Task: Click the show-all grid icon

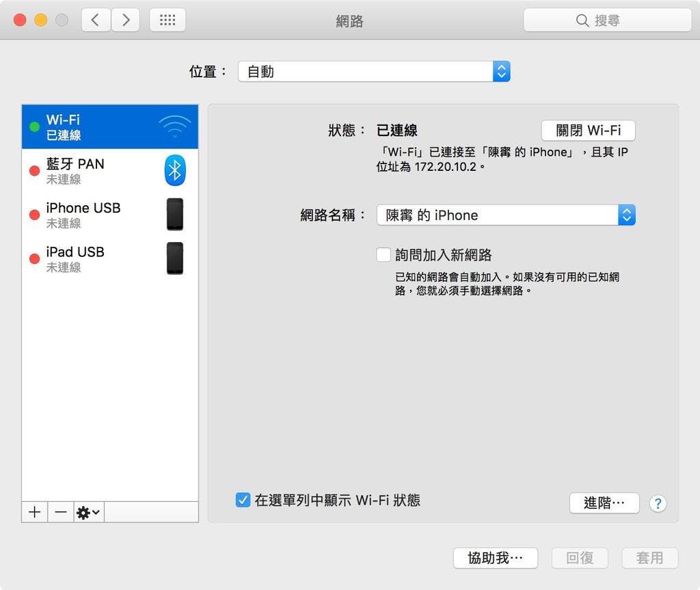Action: (167, 21)
